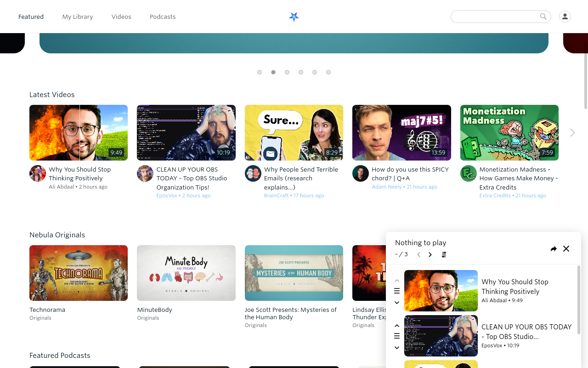This screenshot has height=368, width=588.
Task: Select third carousel dot
Action: pos(287,72)
